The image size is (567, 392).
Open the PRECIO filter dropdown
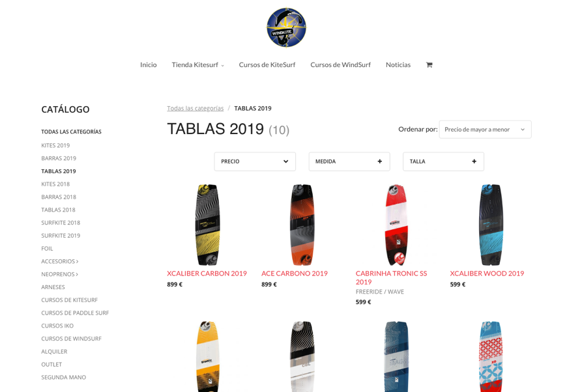[x=255, y=161]
